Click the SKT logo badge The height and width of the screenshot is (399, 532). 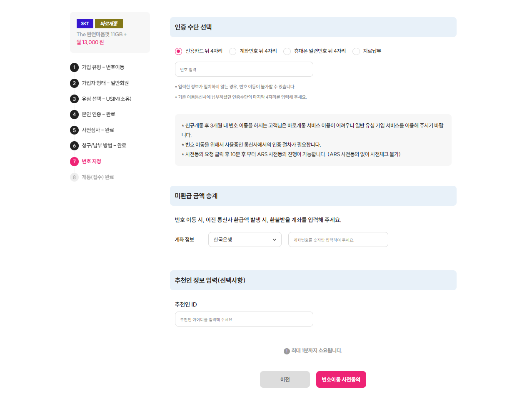(x=85, y=23)
